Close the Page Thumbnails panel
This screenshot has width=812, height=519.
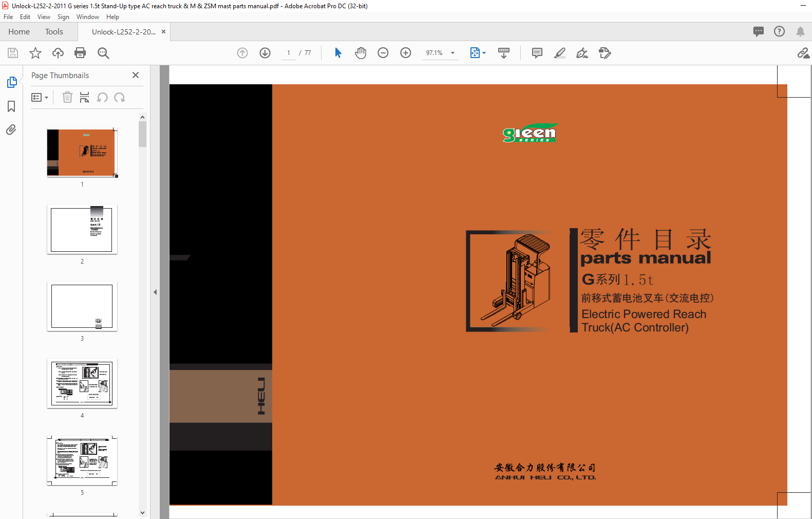(x=136, y=75)
